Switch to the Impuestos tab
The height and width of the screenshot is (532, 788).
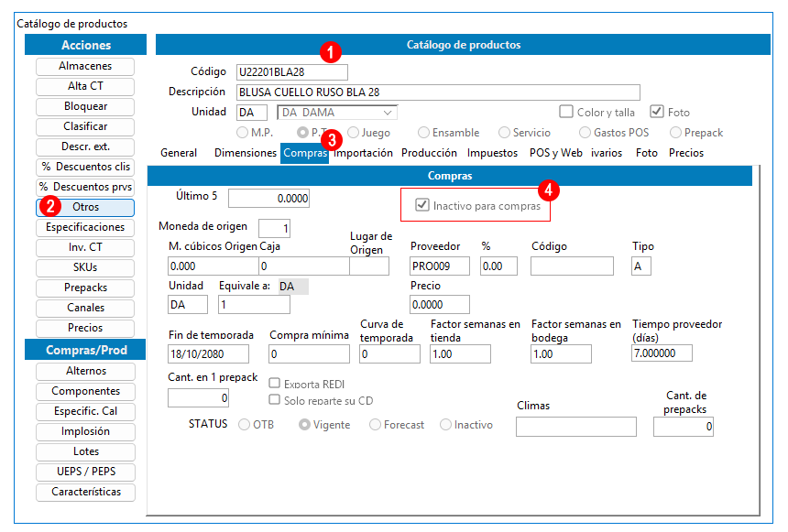click(493, 153)
